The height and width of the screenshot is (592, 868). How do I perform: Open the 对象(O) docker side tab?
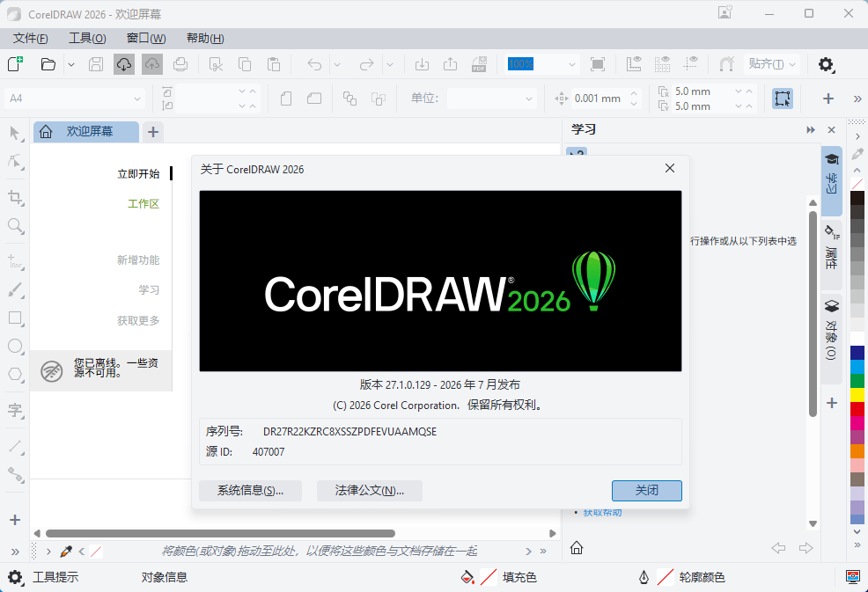pos(831,339)
